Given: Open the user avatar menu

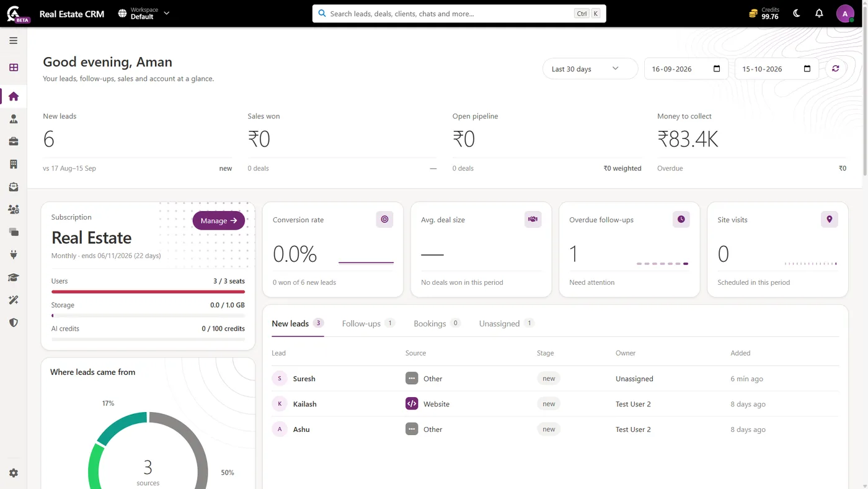Looking at the screenshot, I should click(x=845, y=14).
